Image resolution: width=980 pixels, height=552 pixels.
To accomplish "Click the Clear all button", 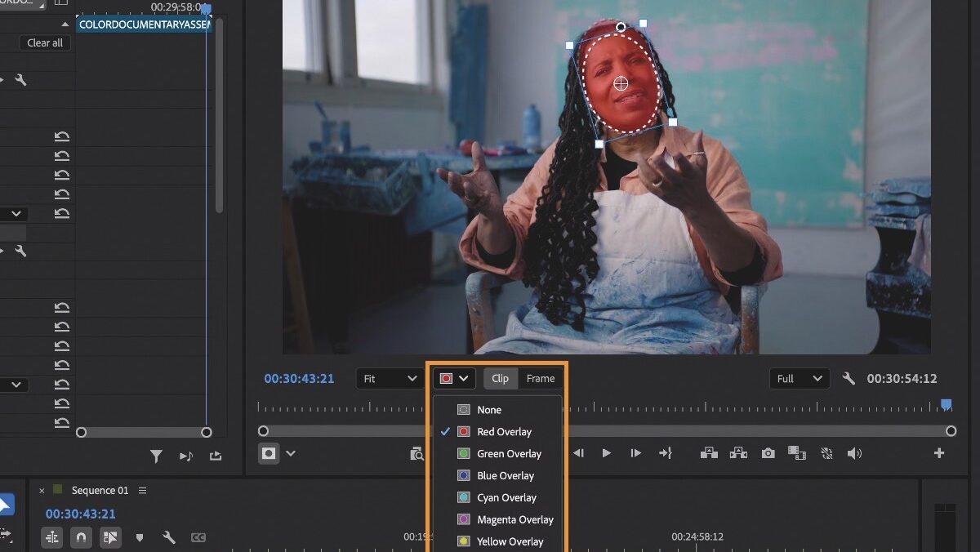I will (x=45, y=43).
